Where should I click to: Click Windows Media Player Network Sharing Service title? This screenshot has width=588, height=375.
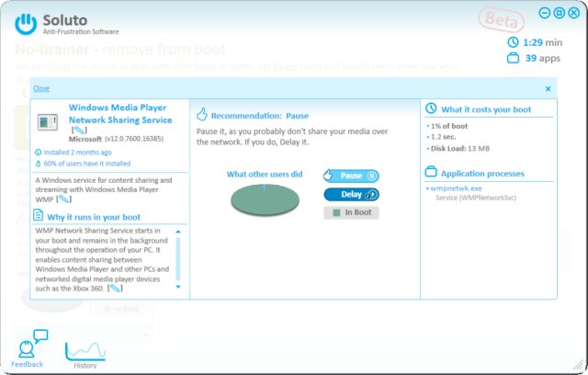pyautogui.click(x=120, y=114)
